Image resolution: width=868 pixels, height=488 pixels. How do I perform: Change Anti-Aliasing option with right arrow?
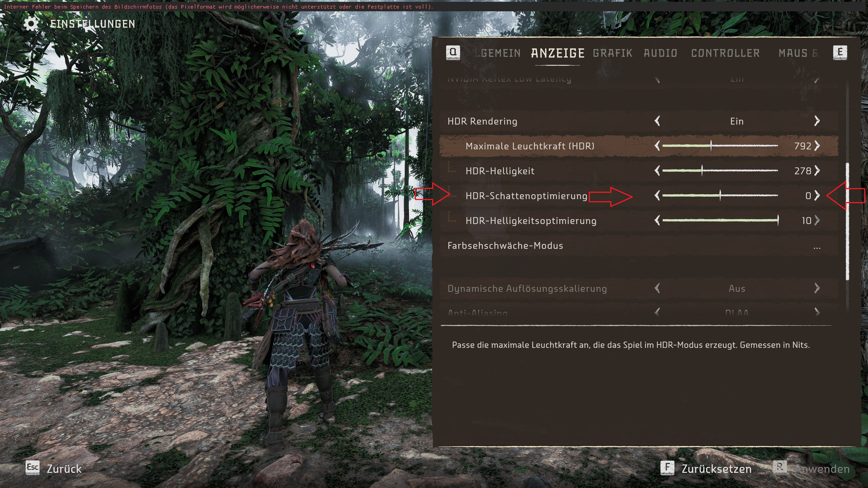(x=817, y=312)
